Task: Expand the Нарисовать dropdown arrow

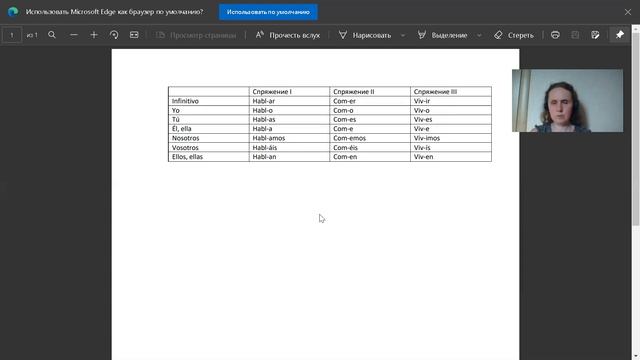Action: coord(403,36)
